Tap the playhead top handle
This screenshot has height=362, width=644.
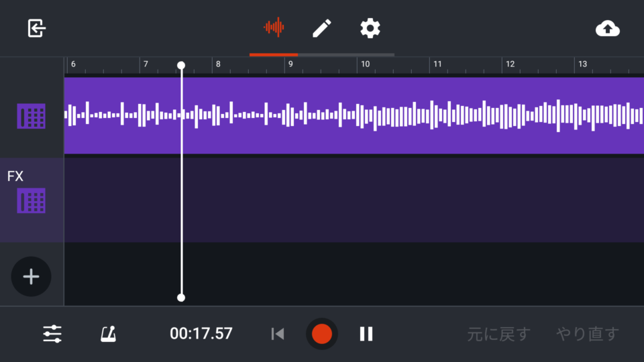[181, 65]
